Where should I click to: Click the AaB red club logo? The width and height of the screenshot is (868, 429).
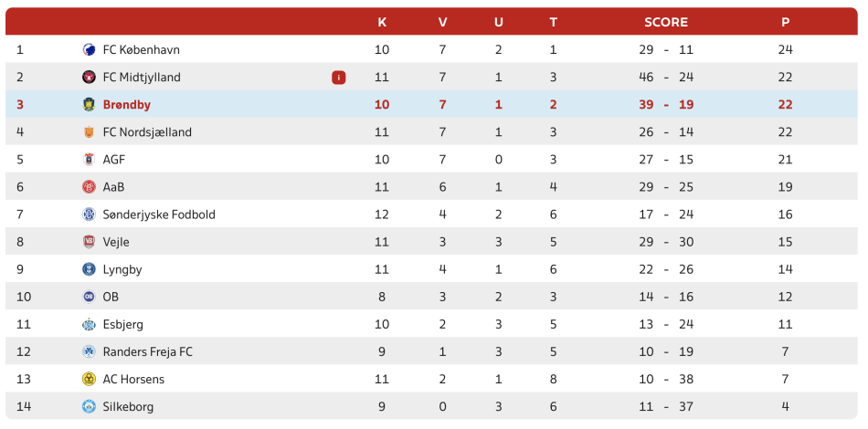tap(90, 187)
